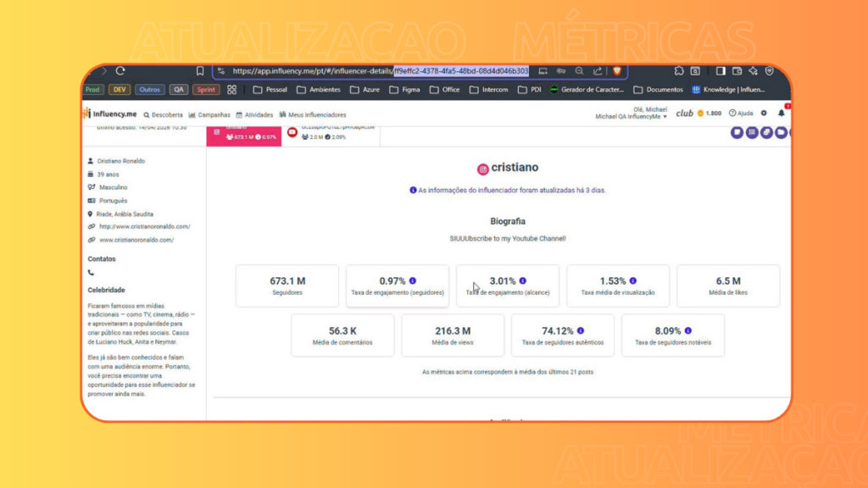868x488 pixels.
Task: Click the Brave VPN shield icon
Action: [x=770, y=71]
